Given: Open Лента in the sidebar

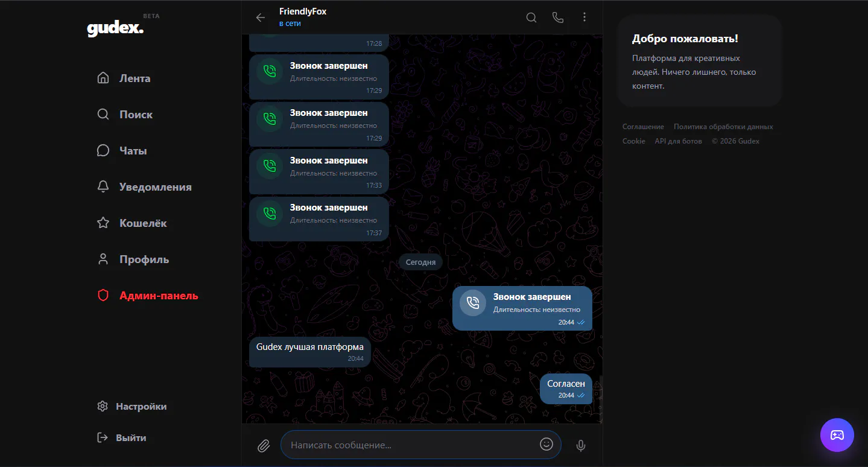Looking at the screenshot, I should coord(124,78).
